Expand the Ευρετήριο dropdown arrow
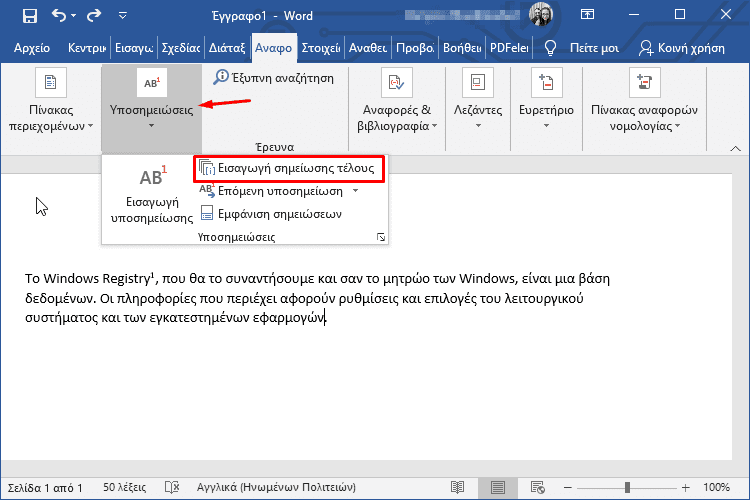The height and width of the screenshot is (500, 750). coord(546,126)
